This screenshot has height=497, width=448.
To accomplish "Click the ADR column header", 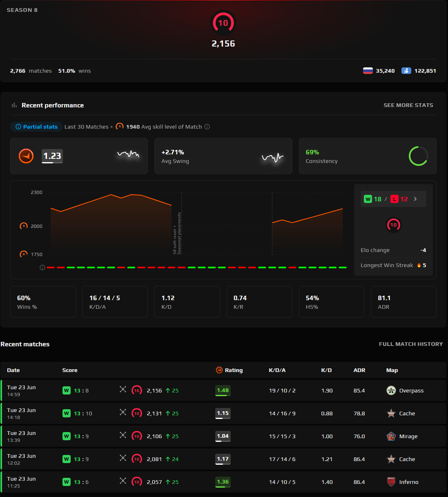I will (x=359, y=370).
